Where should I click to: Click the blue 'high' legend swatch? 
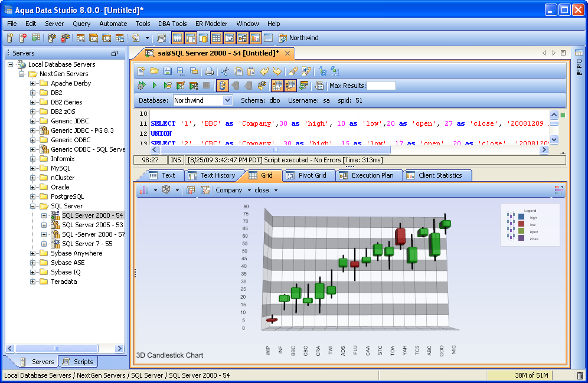[521, 217]
